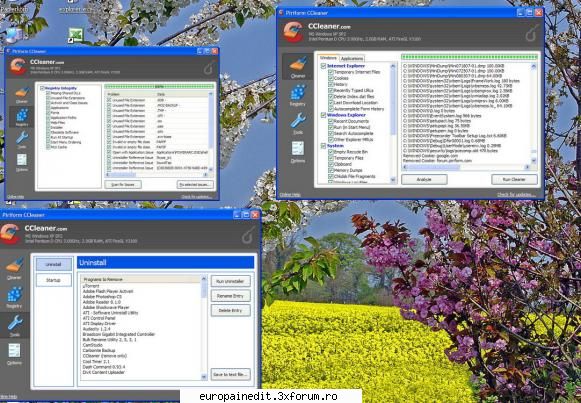Toggle the Windows Explorer group checkbox
This screenshot has width=581, height=403.
pos(323,115)
